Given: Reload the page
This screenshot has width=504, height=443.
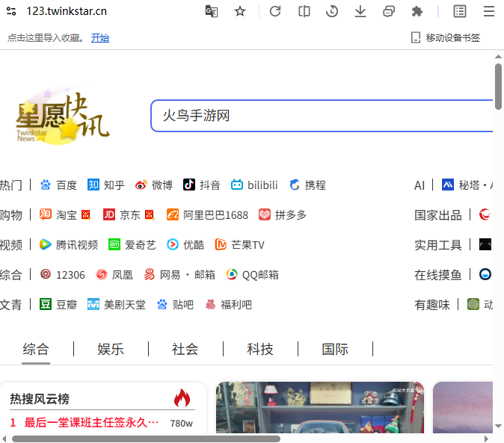Looking at the screenshot, I should (x=275, y=11).
